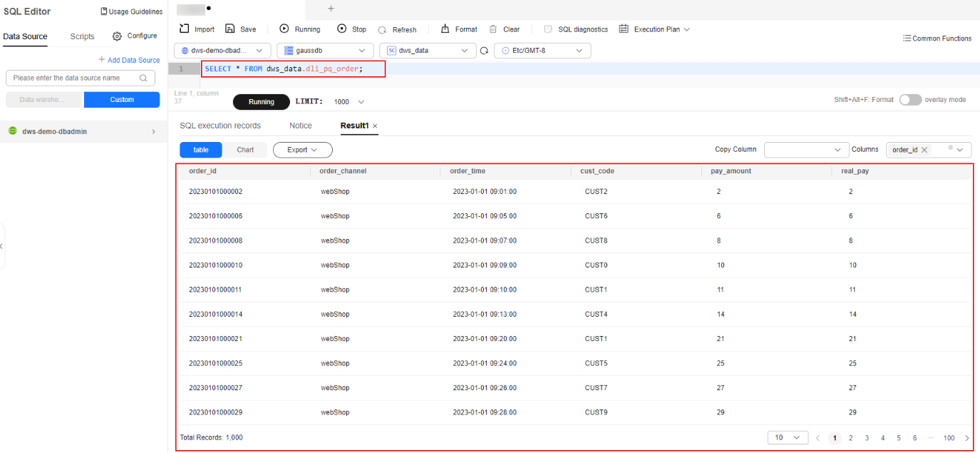The image size is (980, 453).
Task: Click the Configure gear icon
Action: pos(118,36)
